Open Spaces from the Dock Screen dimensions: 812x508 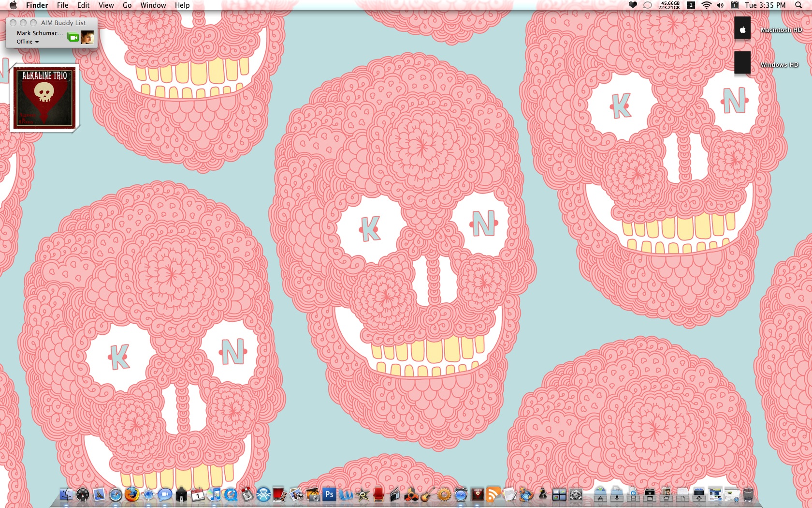pyautogui.click(x=559, y=494)
